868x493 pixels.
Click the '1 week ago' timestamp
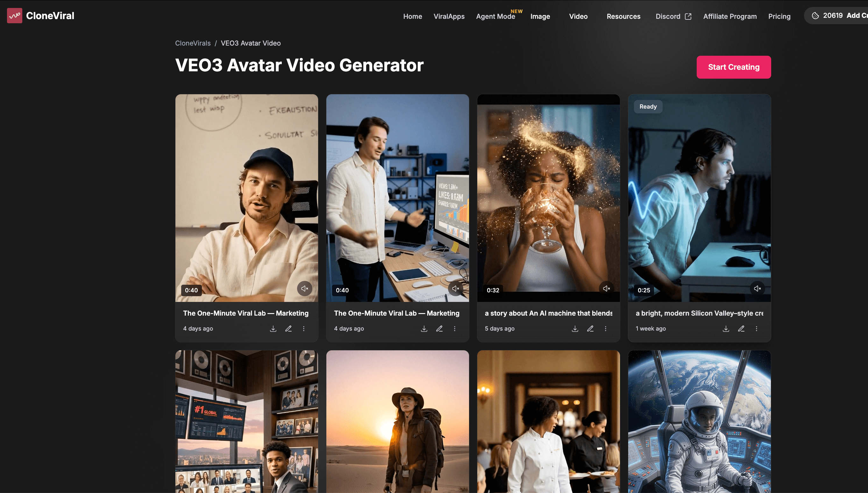coord(651,329)
